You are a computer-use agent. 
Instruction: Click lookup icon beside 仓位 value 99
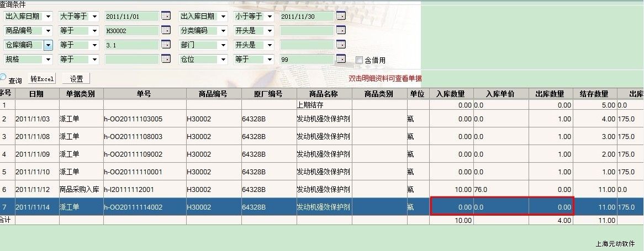coord(341,59)
